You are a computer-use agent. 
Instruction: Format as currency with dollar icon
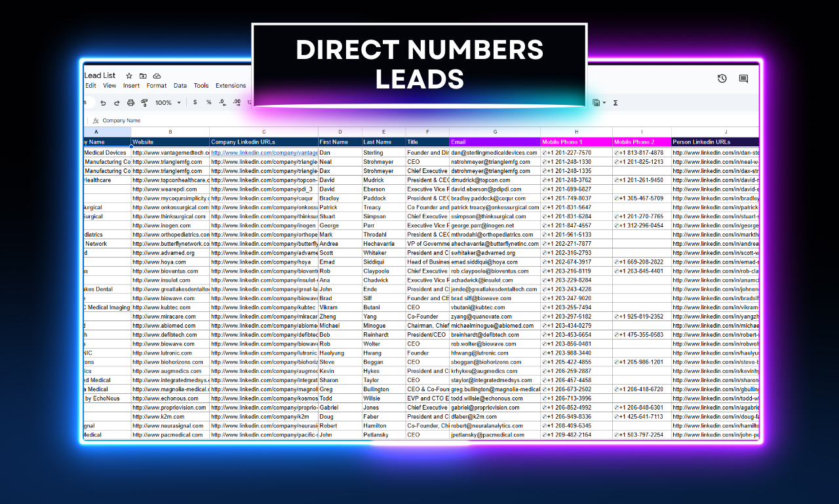(x=195, y=103)
